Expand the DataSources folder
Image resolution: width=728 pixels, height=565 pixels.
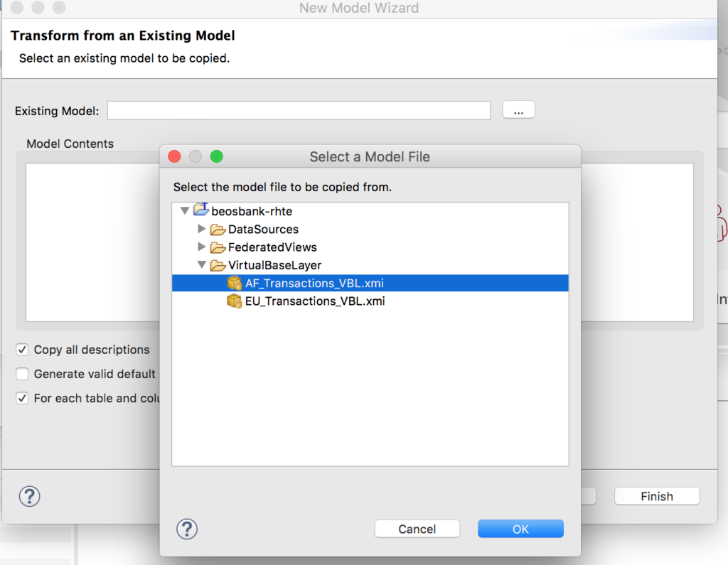pyautogui.click(x=201, y=229)
